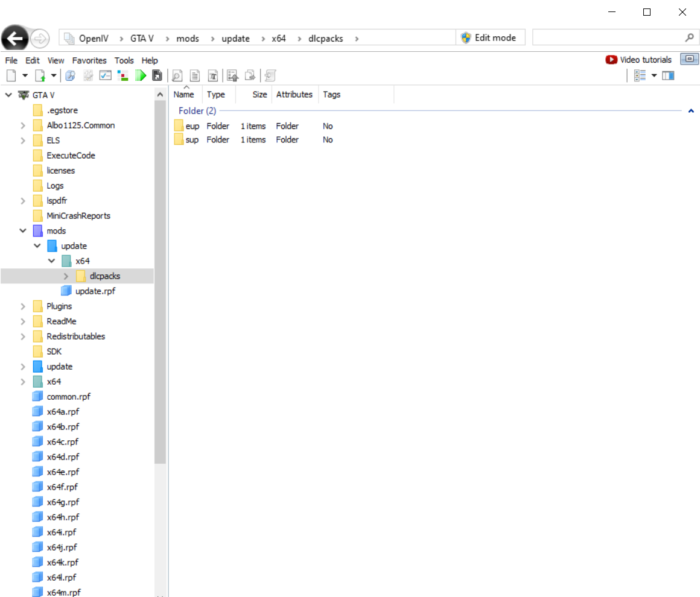700x597 pixels.
Task: Select the MiniCrashReports folder in tree
Action: (78, 216)
